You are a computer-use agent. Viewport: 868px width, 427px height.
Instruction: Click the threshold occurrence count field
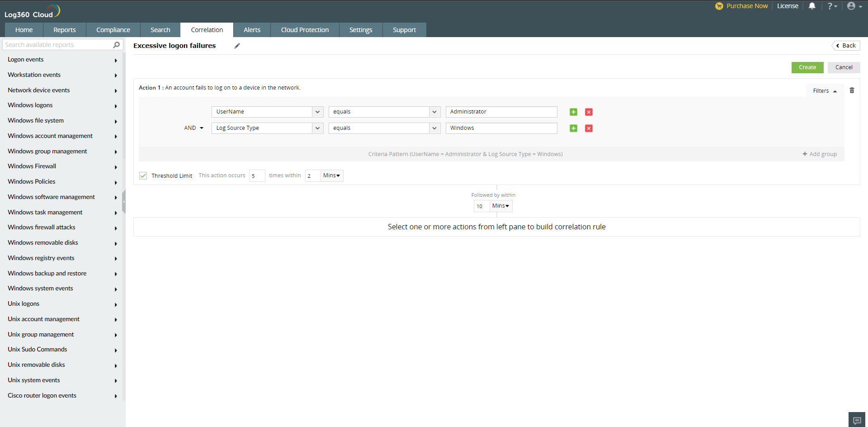[x=257, y=176]
